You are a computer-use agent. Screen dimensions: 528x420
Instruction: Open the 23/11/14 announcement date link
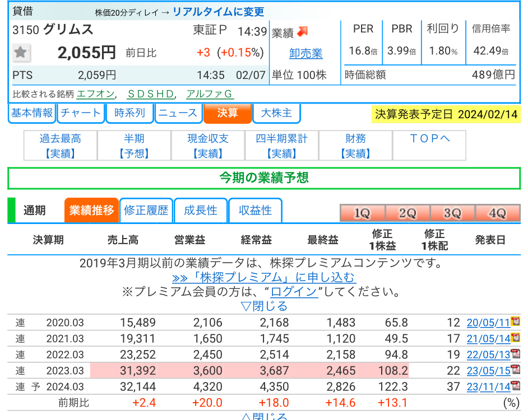click(489, 387)
